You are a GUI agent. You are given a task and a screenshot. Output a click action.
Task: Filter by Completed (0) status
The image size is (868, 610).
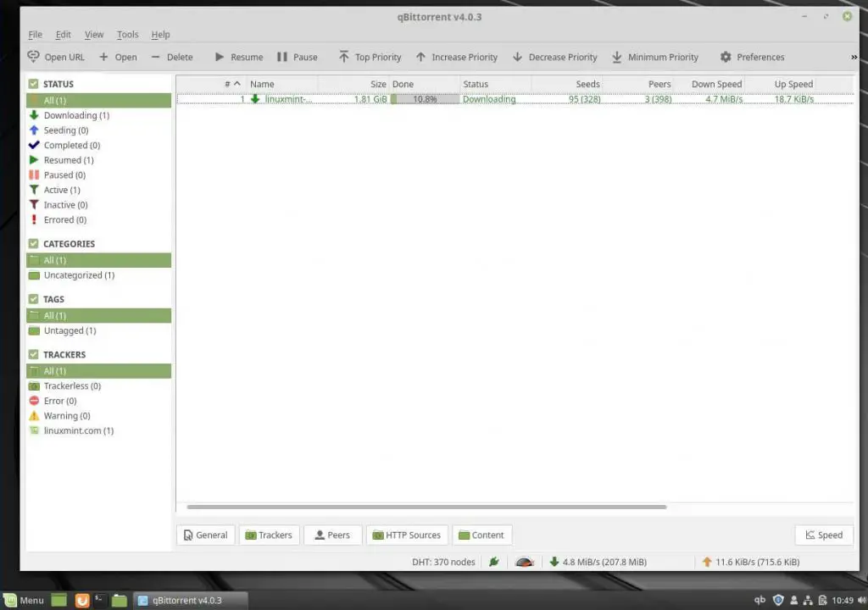coord(98,145)
